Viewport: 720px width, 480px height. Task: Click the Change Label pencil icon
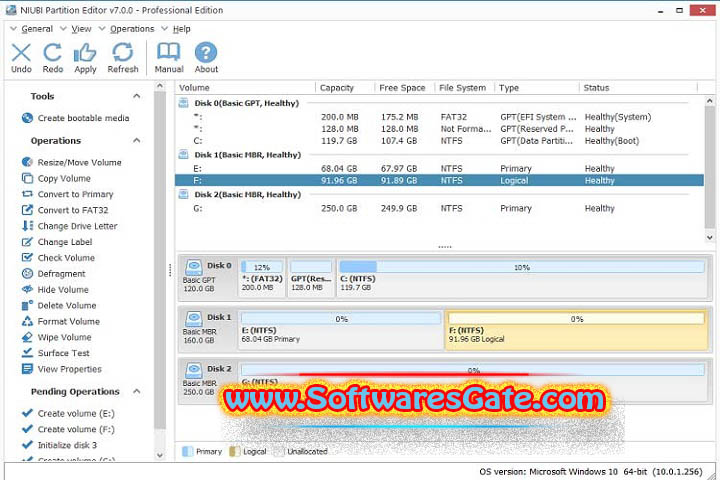(27, 242)
